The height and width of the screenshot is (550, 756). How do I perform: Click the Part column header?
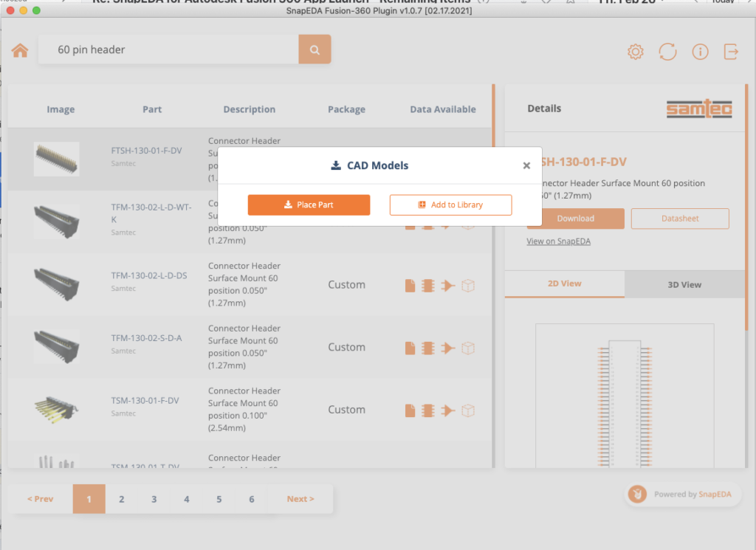(x=152, y=109)
